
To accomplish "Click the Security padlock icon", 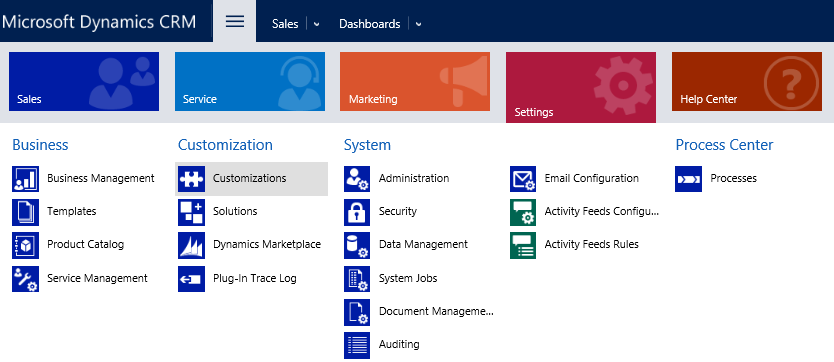I will [x=357, y=212].
